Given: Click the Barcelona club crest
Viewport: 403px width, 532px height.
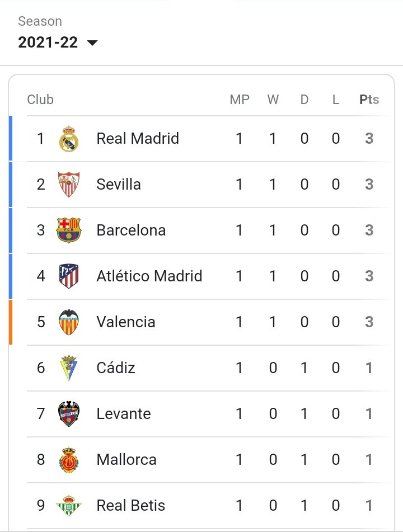Looking at the screenshot, I should tap(69, 230).
